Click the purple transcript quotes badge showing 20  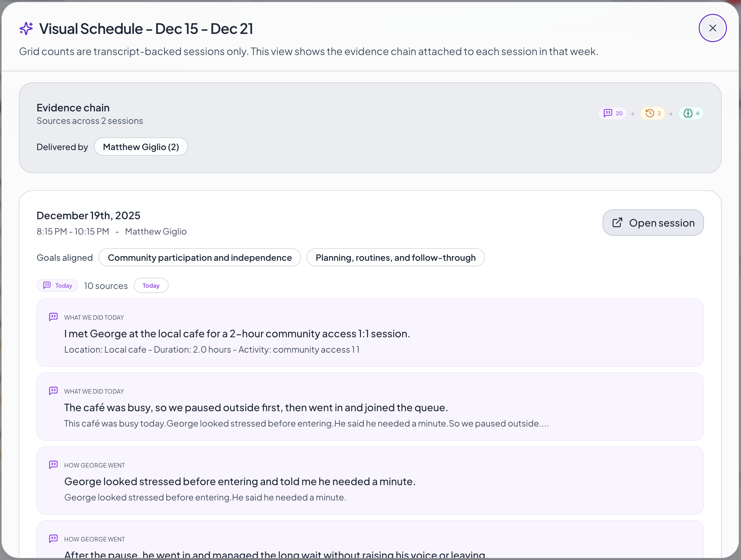(x=613, y=113)
